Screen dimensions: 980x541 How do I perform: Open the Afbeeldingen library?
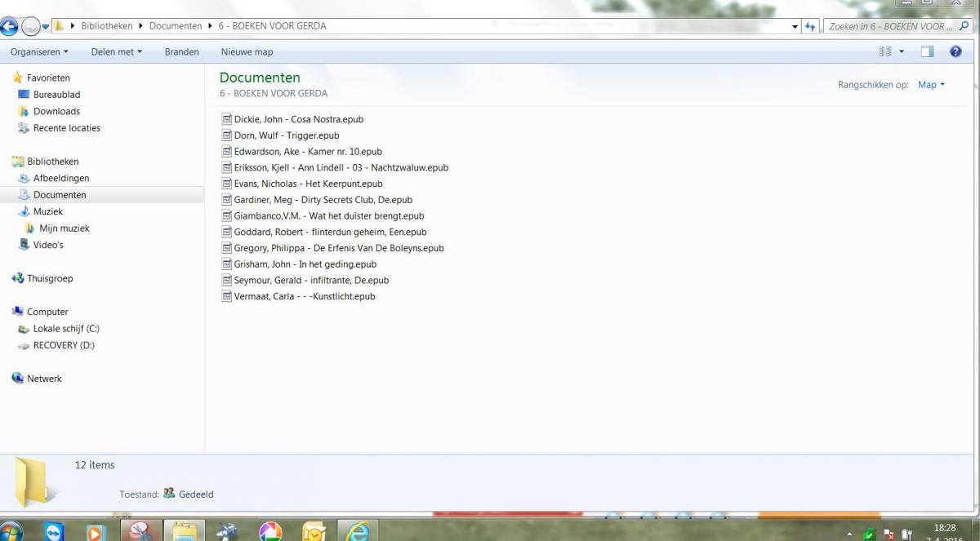61,178
